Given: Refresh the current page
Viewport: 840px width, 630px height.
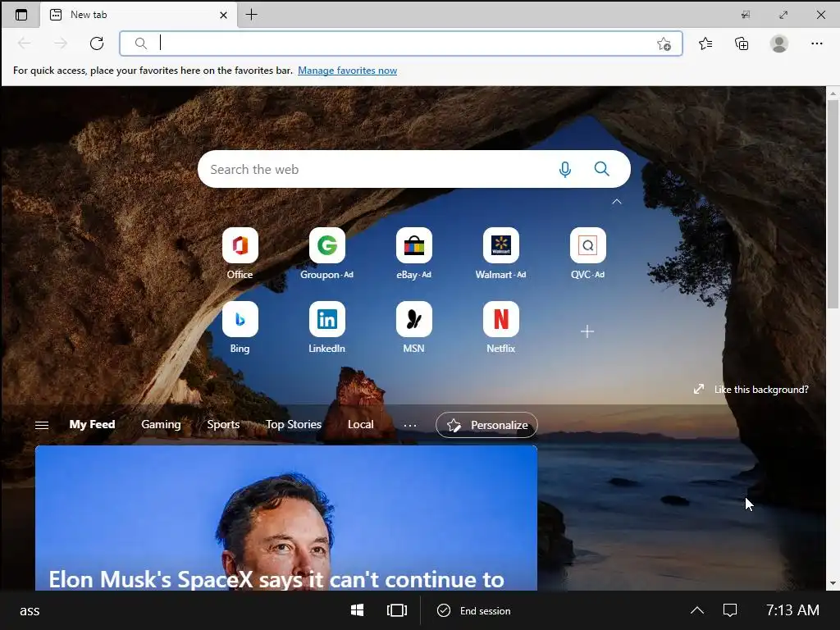Looking at the screenshot, I should tap(97, 43).
